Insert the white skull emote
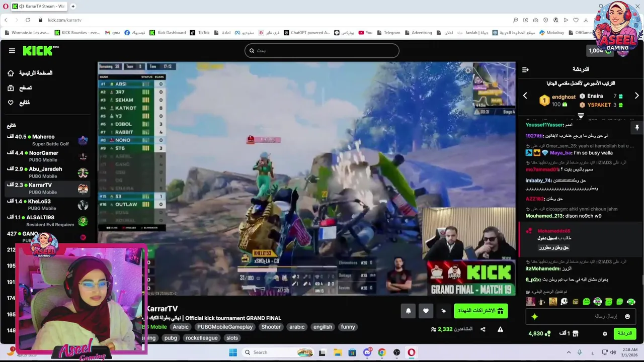Viewport: 644px width, 362px height. point(564,302)
